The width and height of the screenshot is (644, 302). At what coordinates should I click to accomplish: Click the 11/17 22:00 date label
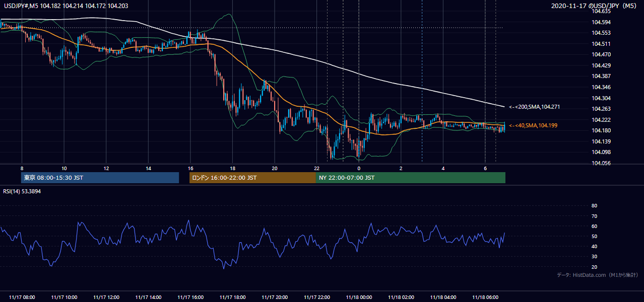coord(317,297)
